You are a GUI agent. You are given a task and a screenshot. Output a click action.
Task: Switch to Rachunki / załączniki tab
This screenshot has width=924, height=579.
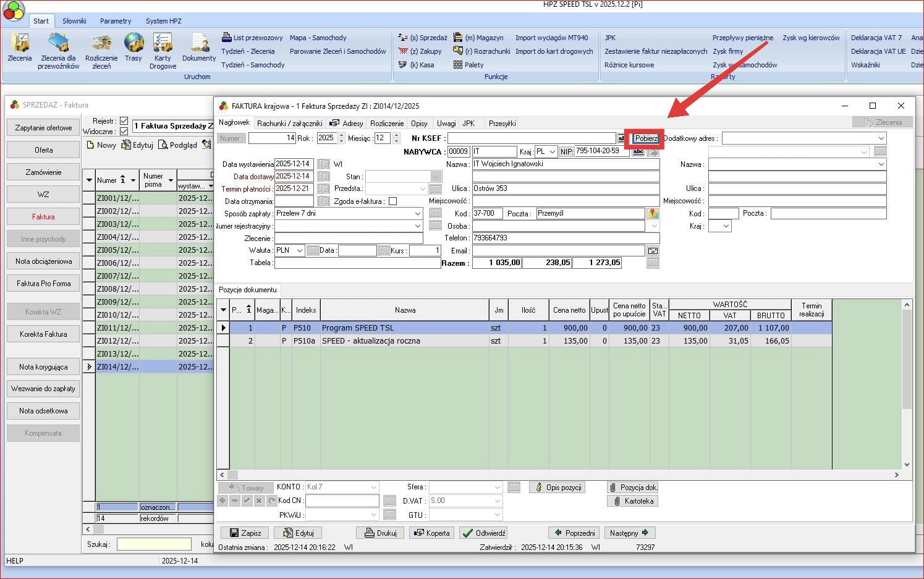click(x=289, y=123)
